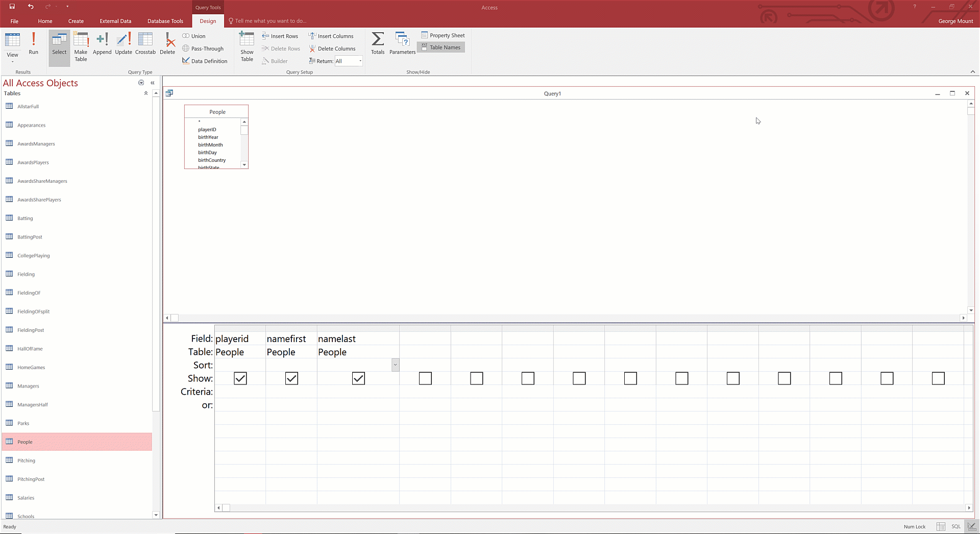Run the query with the Run icon
Screen dimensions: 980x534
click(33, 43)
